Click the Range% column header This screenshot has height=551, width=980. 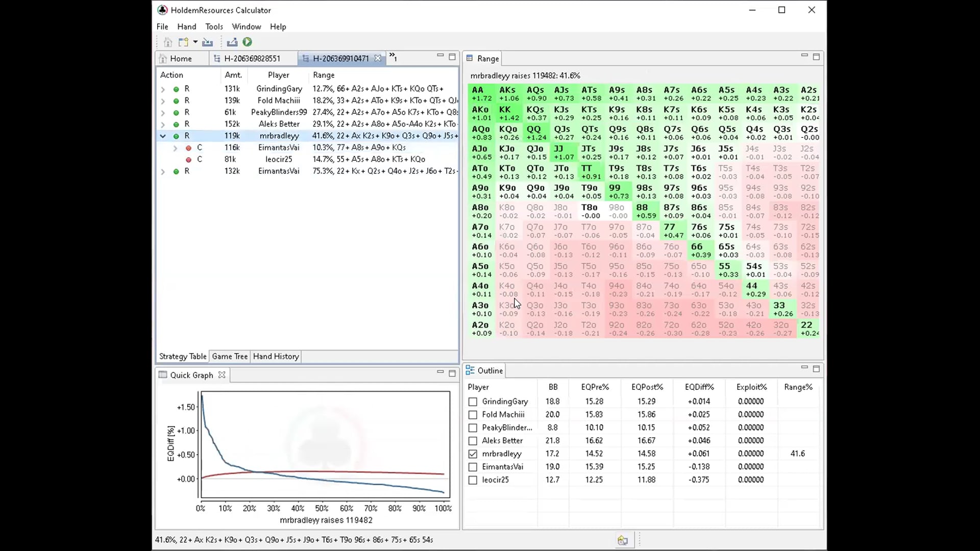coord(798,387)
